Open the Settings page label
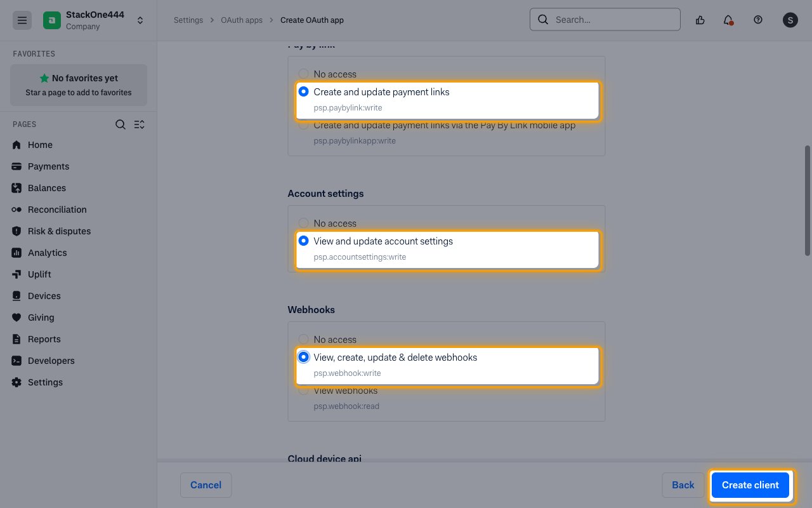Screen dimensions: 812x508 tap(45, 382)
